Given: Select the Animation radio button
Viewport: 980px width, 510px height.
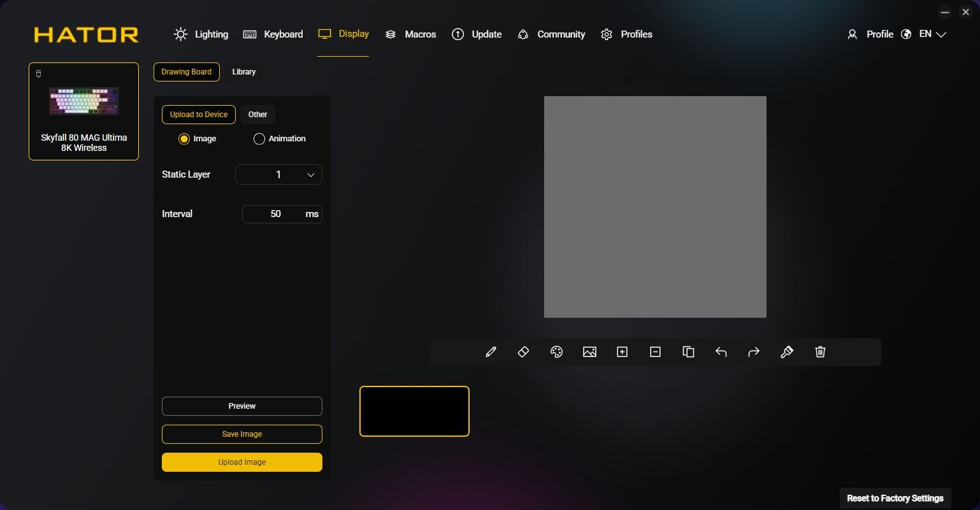Looking at the screenshot, I should (x=259, y=139).
